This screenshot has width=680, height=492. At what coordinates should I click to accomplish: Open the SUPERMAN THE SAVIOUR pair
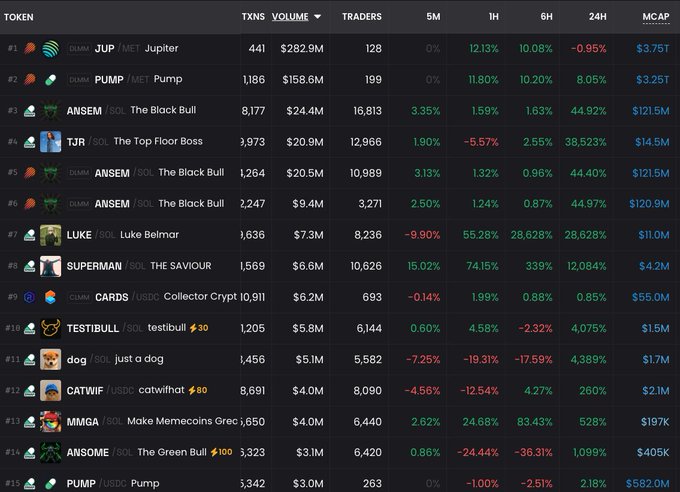click(181, 266)
